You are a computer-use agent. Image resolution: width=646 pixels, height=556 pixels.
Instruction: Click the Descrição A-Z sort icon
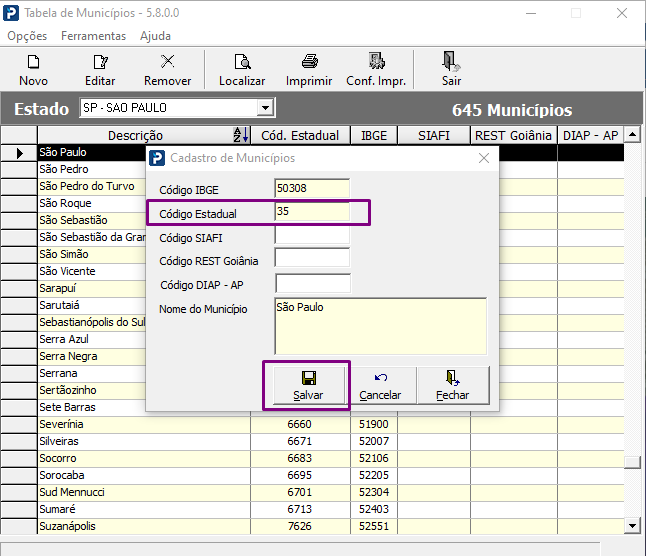coord(241,135)
